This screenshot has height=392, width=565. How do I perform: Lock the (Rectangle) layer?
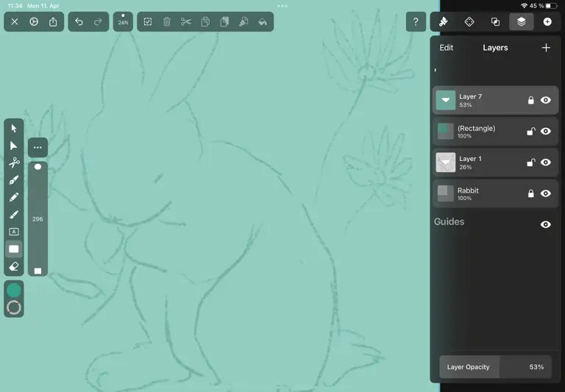530,131
